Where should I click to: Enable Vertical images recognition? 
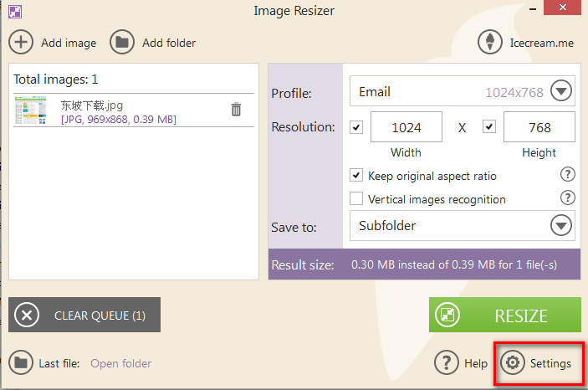[356, 199]
